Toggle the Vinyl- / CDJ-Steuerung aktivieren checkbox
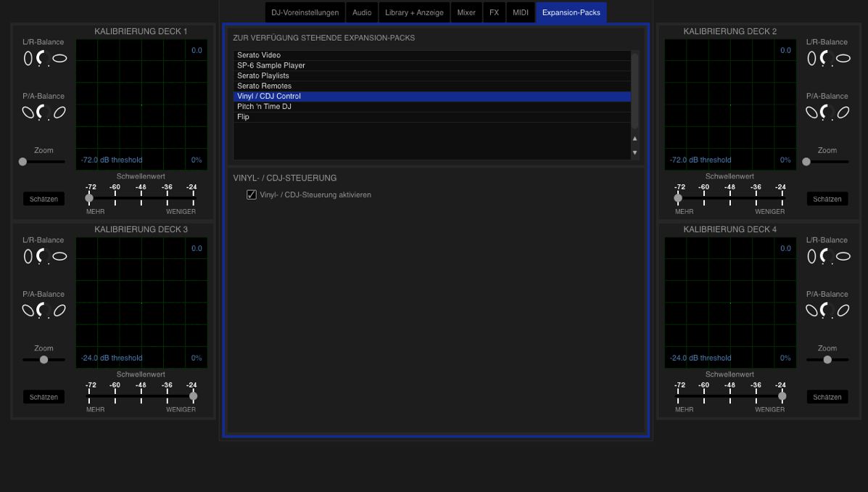Image resolution: width=868 pixels, height=492 pixels. coord(252,194)
